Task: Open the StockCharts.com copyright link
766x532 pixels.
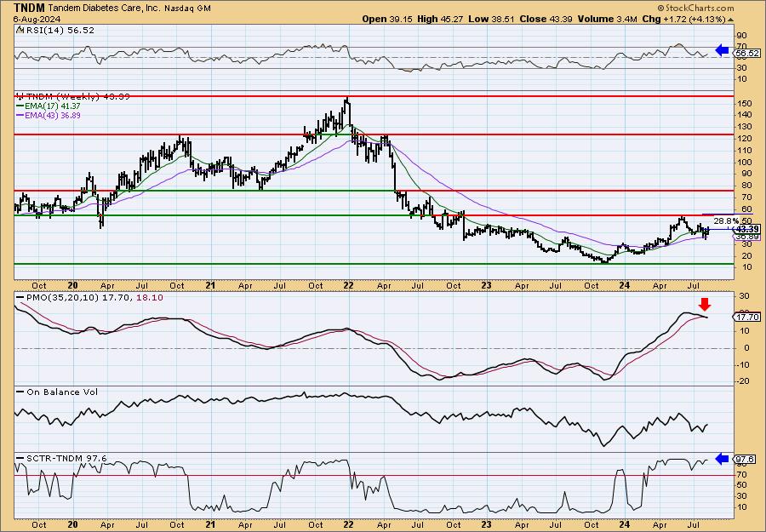Action: [x=696, y=8]
